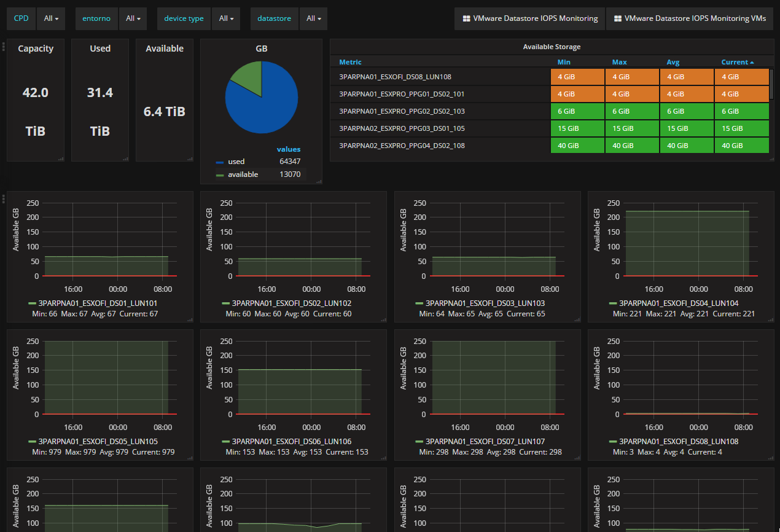Image resolution: width=780 pixels, height=532 pixels.
Task: Click the pie chart green available slice
Action: click(x=248, y=76)
